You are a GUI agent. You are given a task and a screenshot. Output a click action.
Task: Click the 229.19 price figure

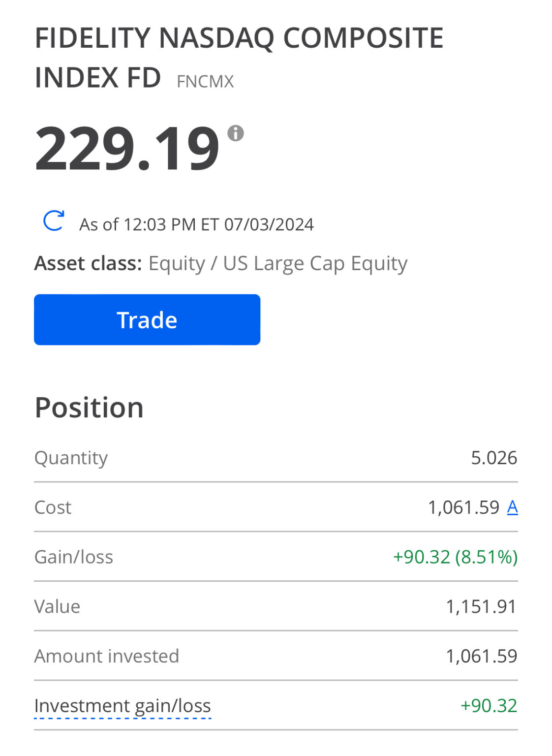pos(127,149)
